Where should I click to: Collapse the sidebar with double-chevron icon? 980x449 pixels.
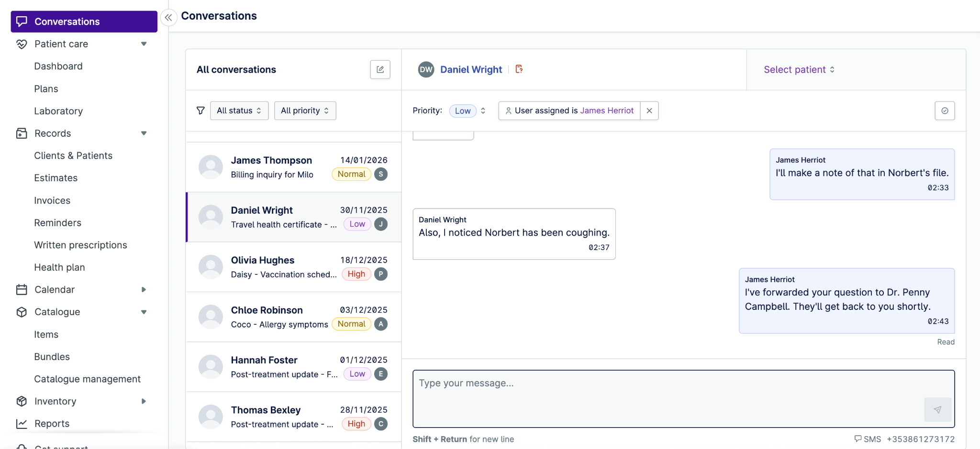point(168,18)
